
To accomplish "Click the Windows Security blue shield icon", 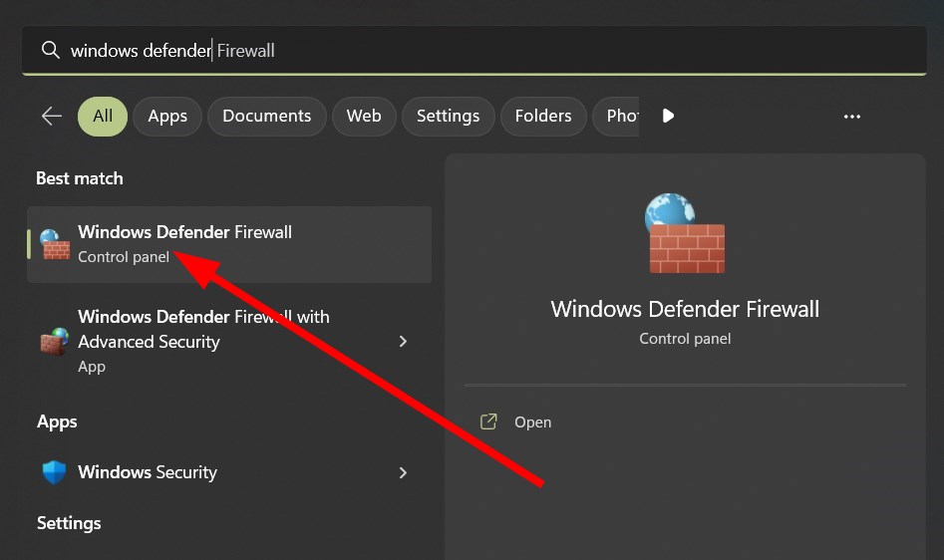I will tap(54, 472).
